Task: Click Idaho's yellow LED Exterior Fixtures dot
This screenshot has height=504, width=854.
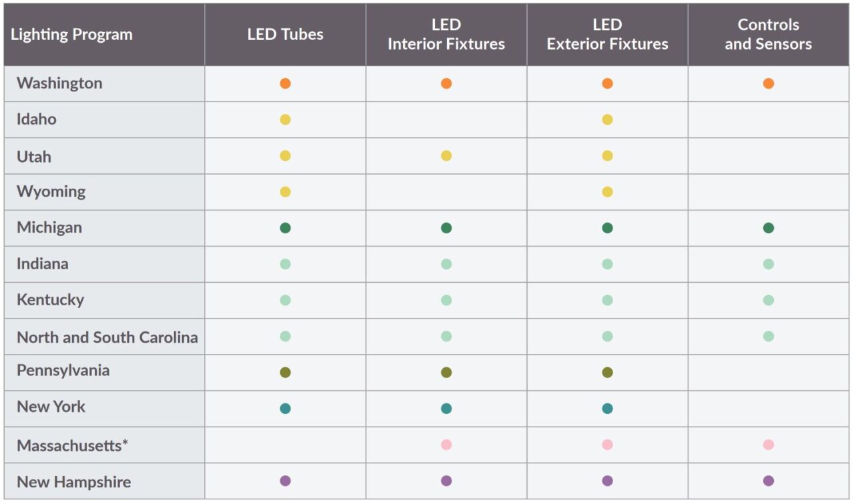Action: coord(607,120)
